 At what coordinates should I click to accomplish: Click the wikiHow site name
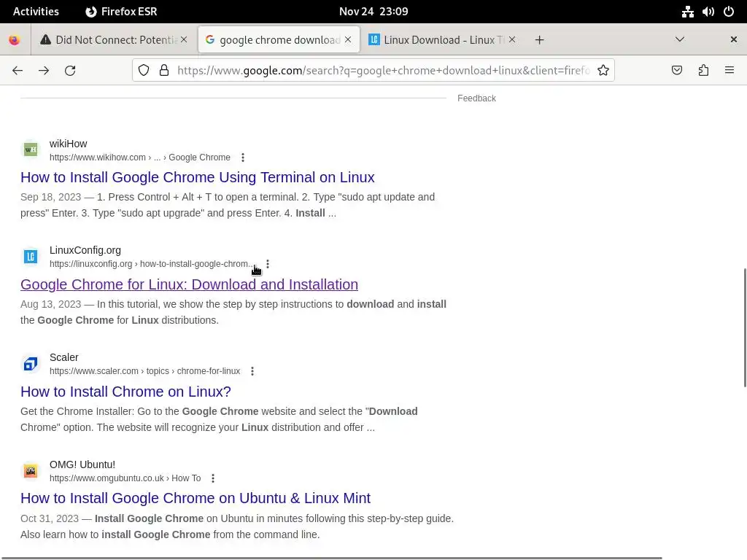68,144
